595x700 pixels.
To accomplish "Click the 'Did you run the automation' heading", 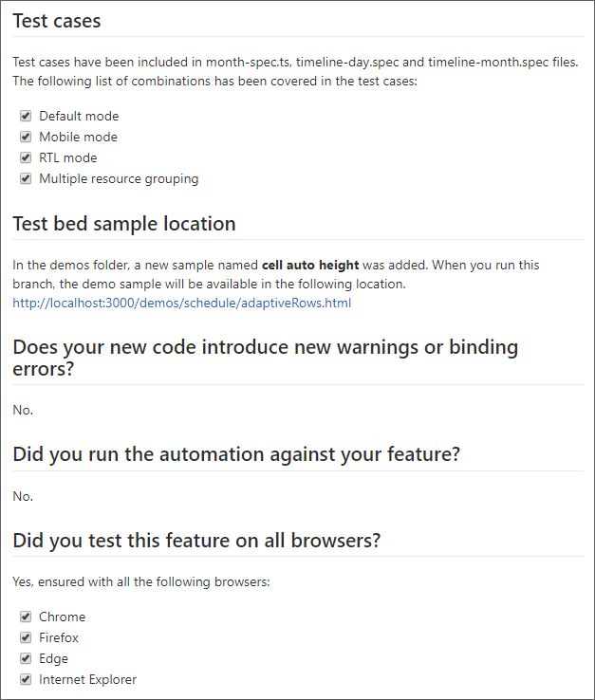I will 236,454.
